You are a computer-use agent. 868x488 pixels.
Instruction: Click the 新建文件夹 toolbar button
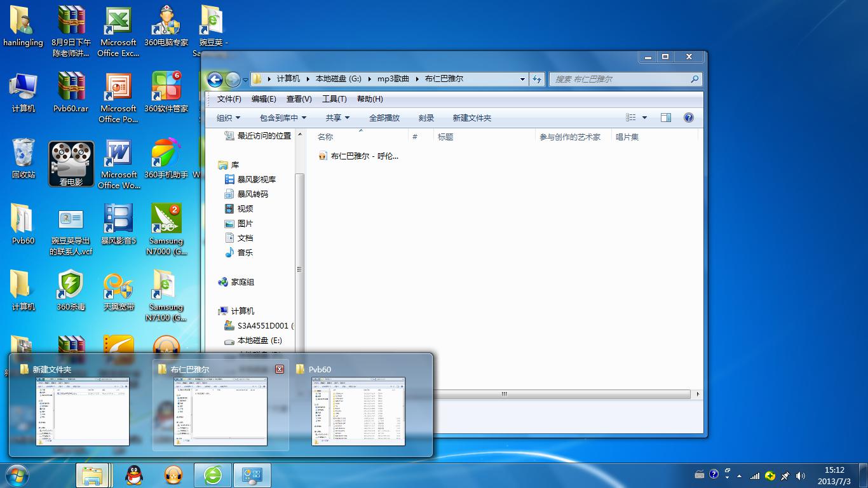471,118
